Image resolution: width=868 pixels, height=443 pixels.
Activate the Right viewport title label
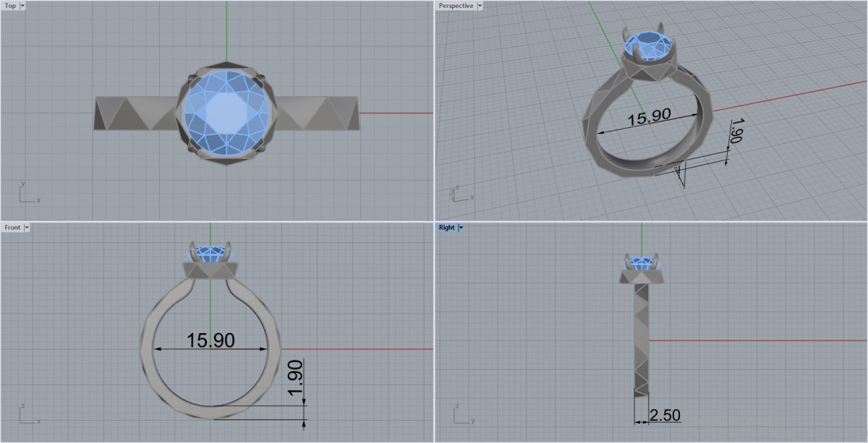point(447,228)
